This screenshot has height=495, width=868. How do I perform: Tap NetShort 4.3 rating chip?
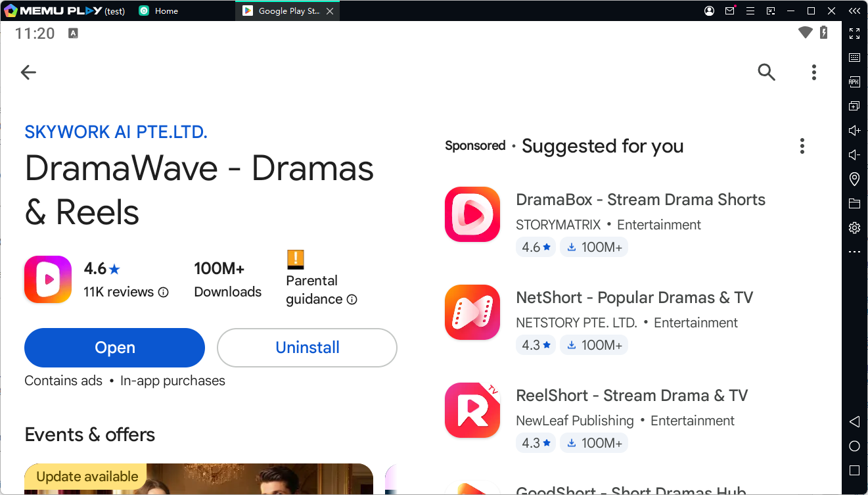click(x=536, y=345)
